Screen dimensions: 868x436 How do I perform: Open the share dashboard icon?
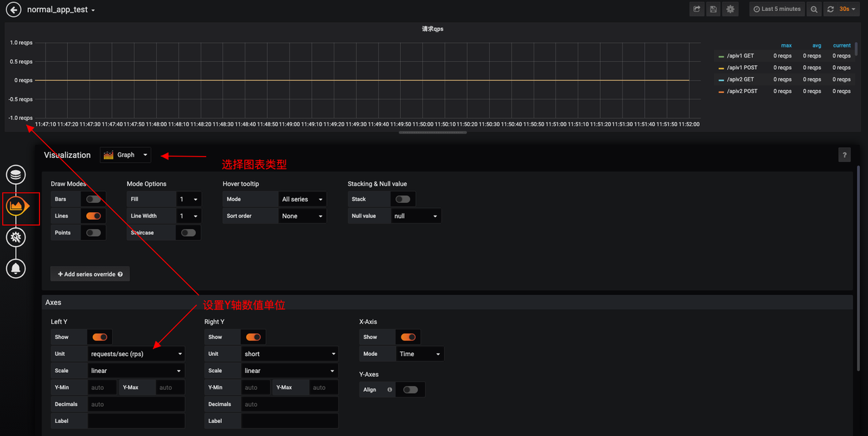pyautogui.click(x=696, y=9)
